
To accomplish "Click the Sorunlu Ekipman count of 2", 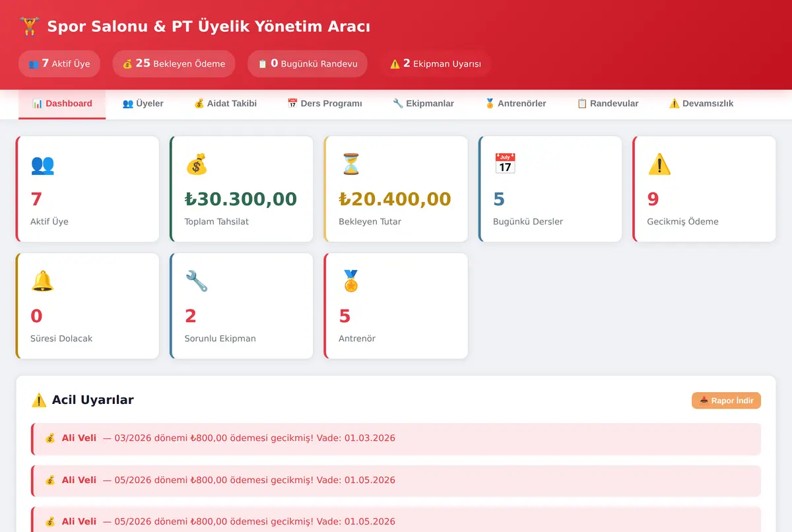I will [x=191, y=316].
